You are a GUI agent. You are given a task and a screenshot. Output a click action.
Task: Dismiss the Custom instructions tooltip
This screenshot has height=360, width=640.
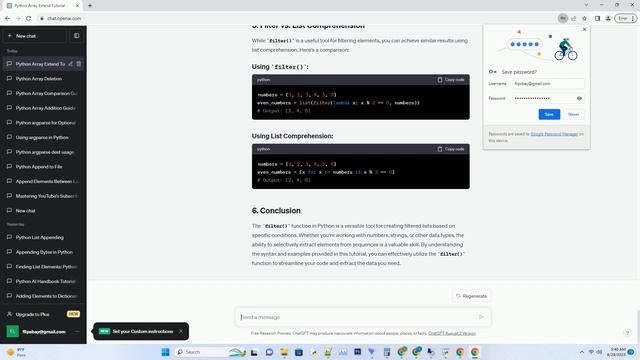point(181,331)
